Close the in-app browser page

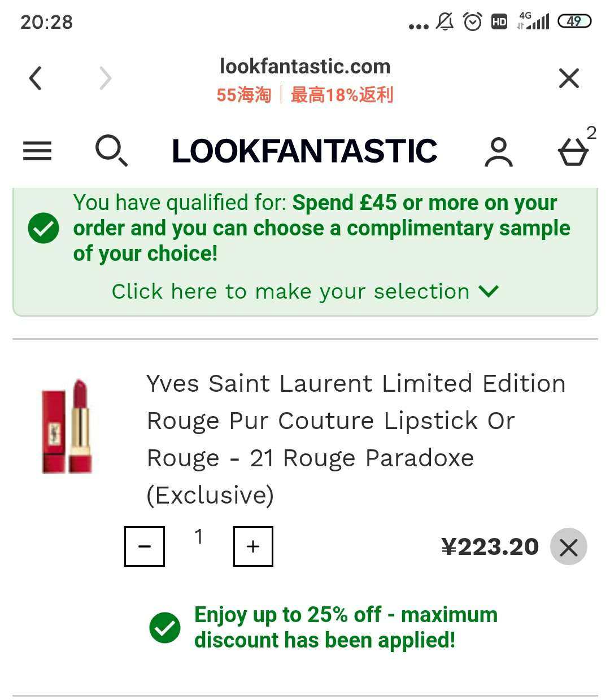[569, 78]
